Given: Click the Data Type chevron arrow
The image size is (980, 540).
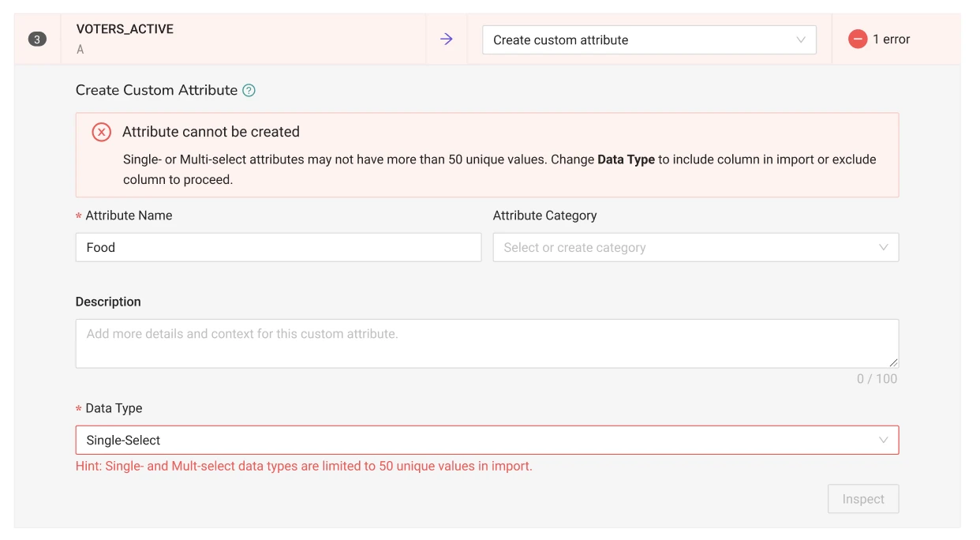Looking at the screenshot, I should 884,440.
